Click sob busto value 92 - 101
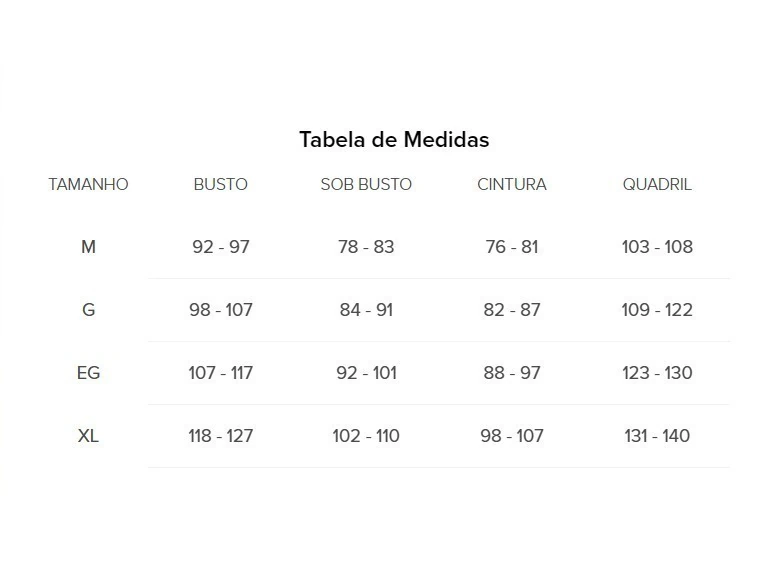Screen dimensions: 774x564 click(x=366, y=373)
